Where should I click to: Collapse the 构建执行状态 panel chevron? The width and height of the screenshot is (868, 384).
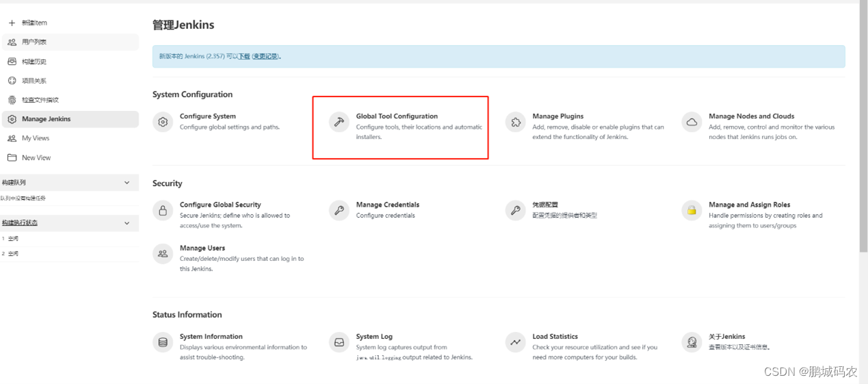coord(127,223)
